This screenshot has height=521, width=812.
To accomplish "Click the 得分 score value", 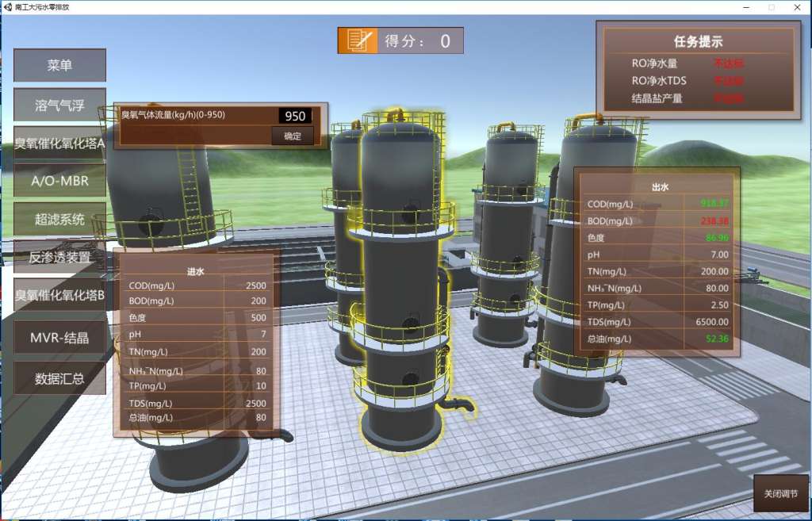I will point(446,41).
